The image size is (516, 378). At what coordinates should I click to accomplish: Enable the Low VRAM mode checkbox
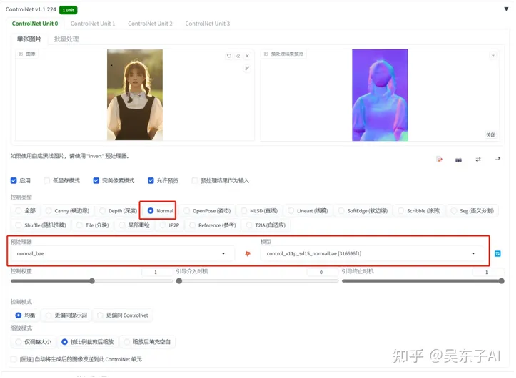pos(47,180)
